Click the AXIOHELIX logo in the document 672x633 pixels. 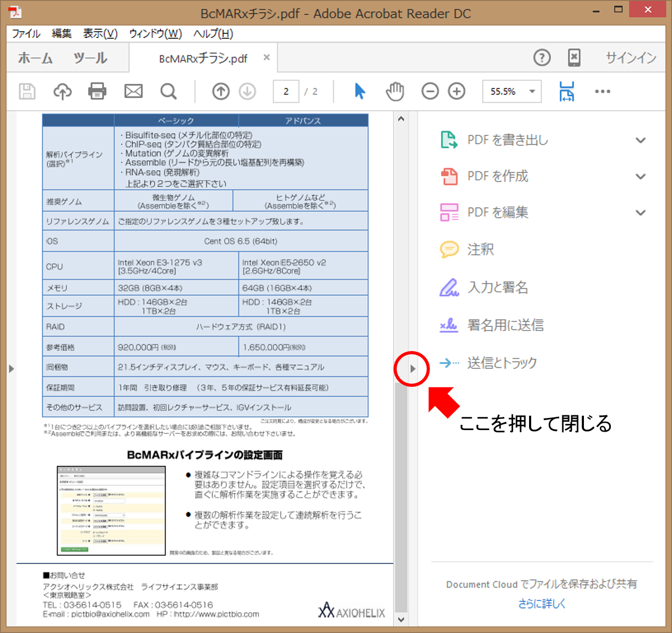coord(351,610)
